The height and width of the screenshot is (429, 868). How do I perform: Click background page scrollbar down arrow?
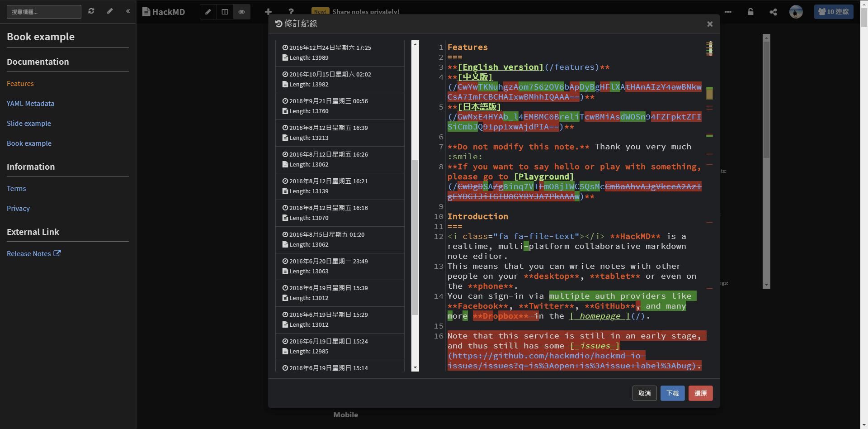coord(864,425)
